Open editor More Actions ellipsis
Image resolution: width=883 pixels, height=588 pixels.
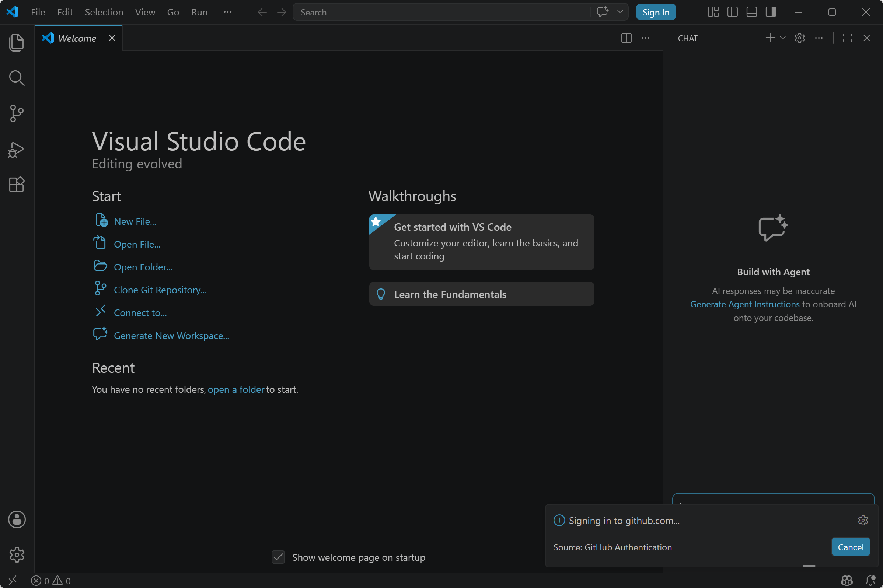pos(645,38)
